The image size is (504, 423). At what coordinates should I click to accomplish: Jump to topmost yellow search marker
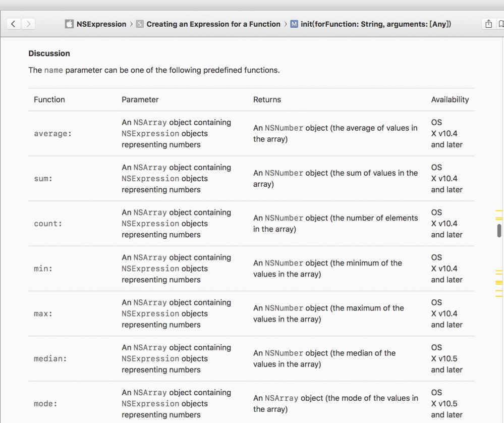499,210
